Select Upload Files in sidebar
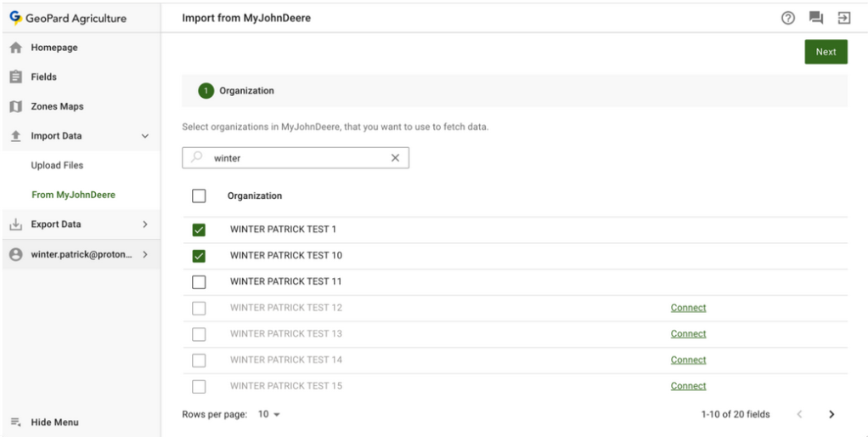This screenshot has height=437, width=868. tap(57, 165)
